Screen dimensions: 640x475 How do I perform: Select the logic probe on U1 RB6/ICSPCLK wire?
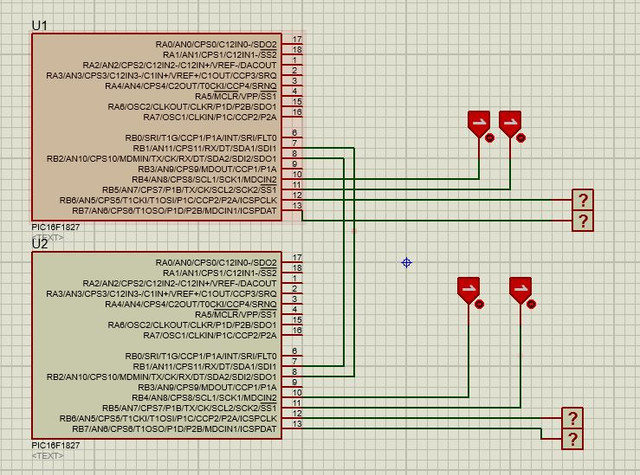pyautogui.click(x=582, y=200)
